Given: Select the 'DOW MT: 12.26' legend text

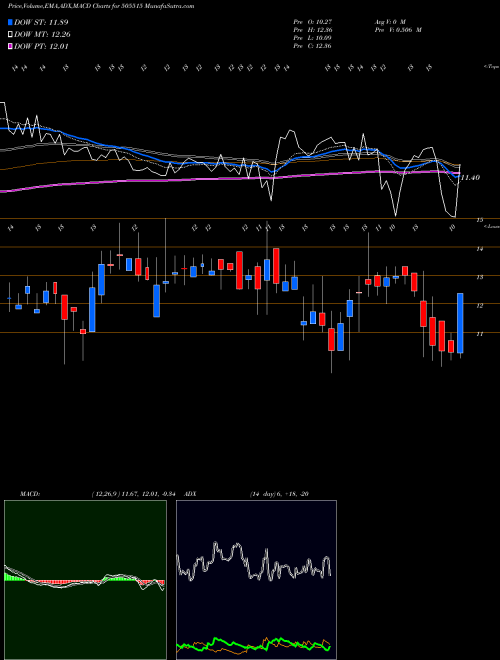Looking at the screenshot, I should tap(42, 35).
